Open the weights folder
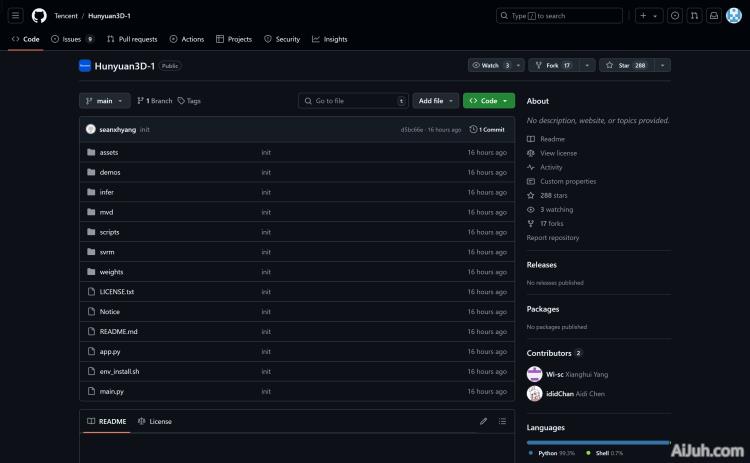The image size is (750, 463). [x=111, y=272]
